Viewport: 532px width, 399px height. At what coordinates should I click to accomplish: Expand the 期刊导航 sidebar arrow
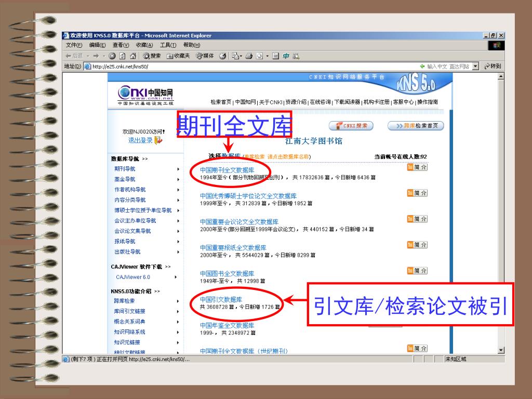[178, 169]
